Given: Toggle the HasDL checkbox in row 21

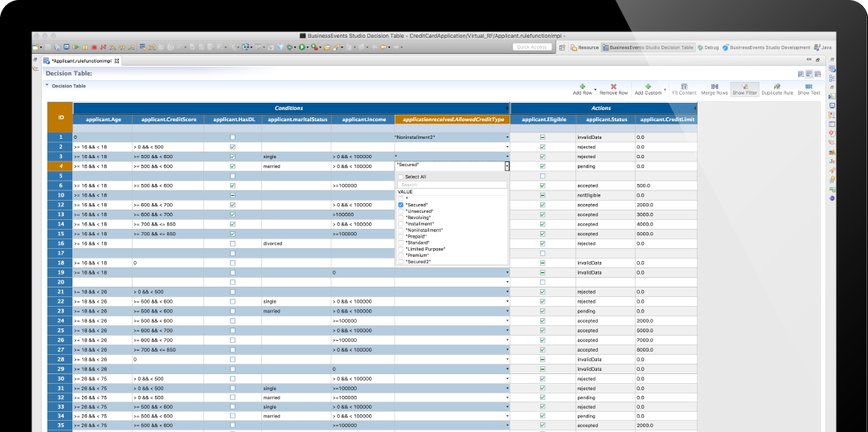Looking at the screenshot, I should [x=232, y=291].
